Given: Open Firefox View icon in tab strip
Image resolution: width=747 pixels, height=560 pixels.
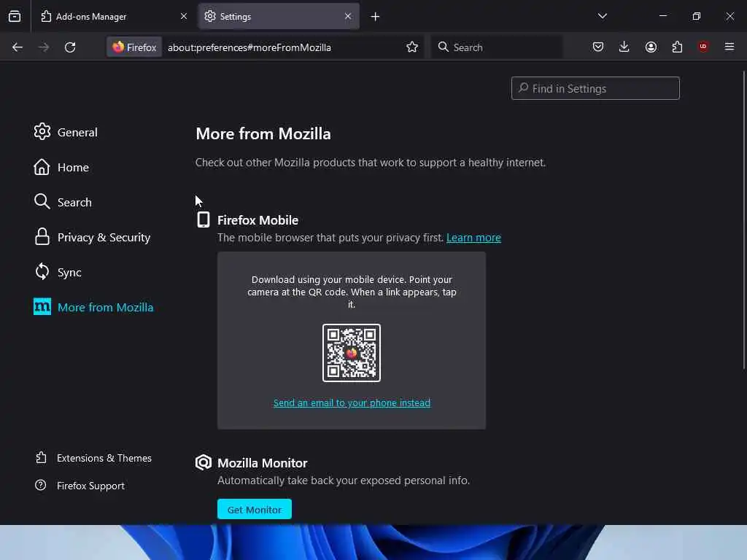Looking at the screenshot, I should click(15, 16).
